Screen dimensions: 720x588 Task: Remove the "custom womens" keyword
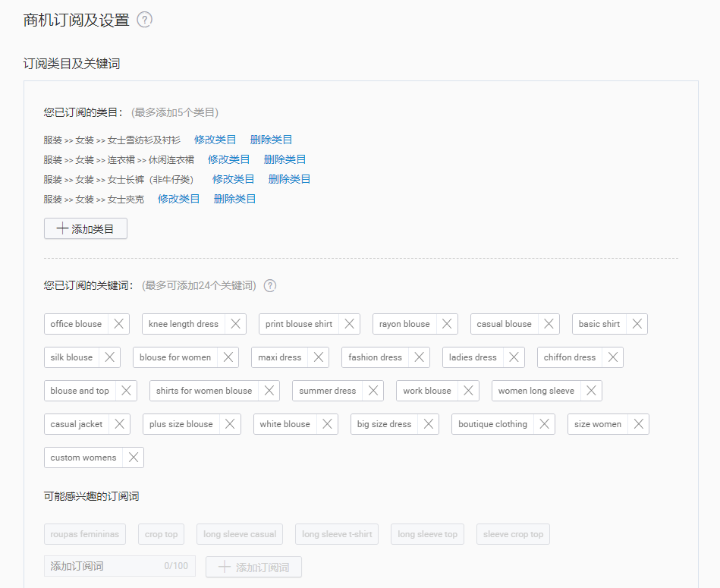point(134,458)
